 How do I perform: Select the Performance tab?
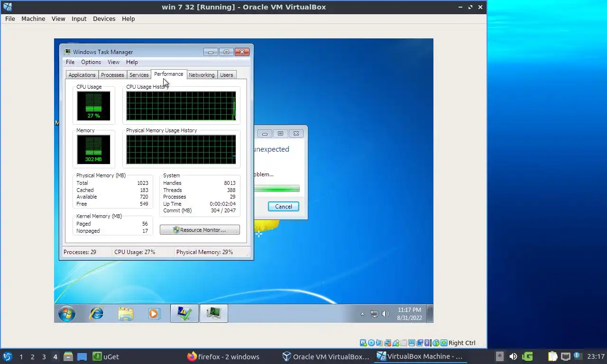tap(169, 74)
